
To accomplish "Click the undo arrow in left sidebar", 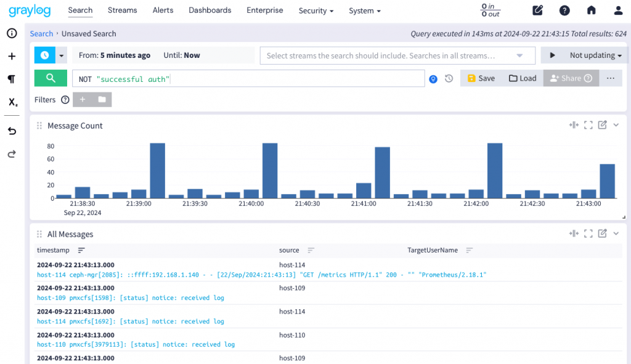I will (12, 131).
